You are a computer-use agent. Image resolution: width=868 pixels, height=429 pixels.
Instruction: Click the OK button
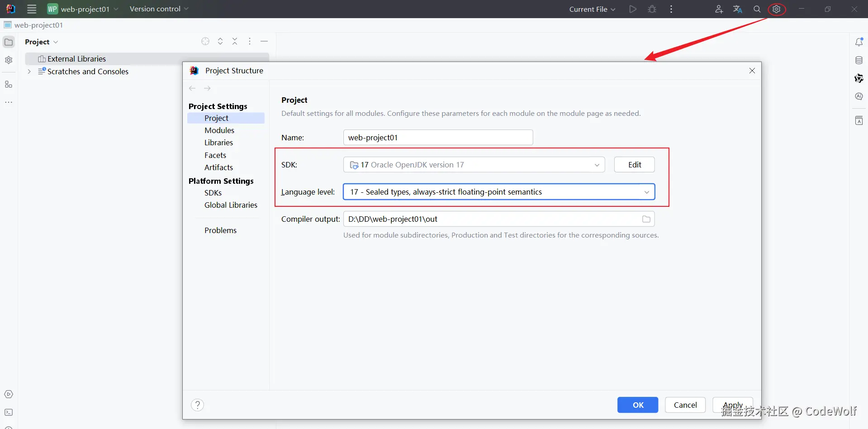[x=638, y=405]
